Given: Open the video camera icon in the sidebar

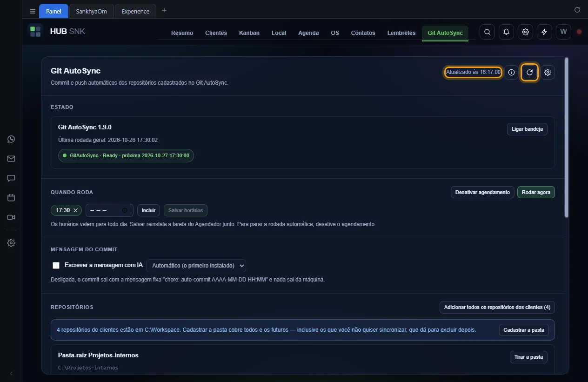Looking at the screenshot, I should 11,217.
